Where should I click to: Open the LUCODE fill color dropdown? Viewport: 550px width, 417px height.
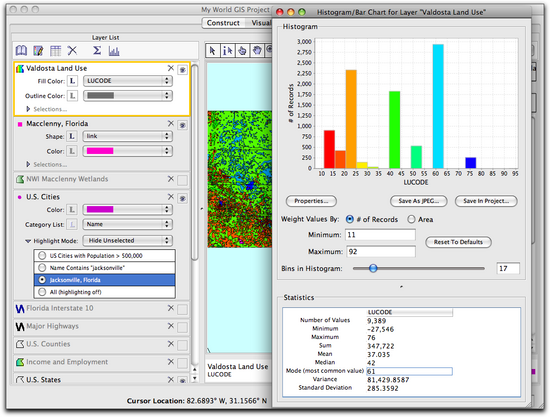click(128, 81)
